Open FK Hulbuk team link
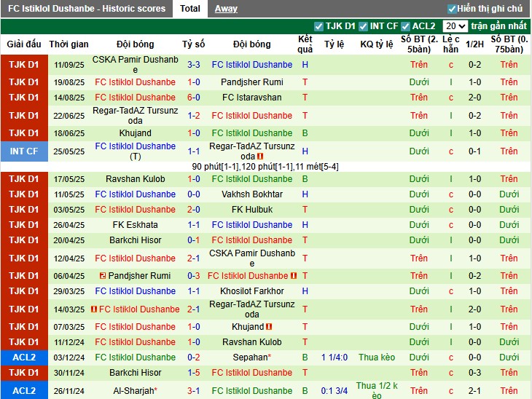The width and height of the screenshot is (532, 399). pyautogui.click(x=251, y=210)
